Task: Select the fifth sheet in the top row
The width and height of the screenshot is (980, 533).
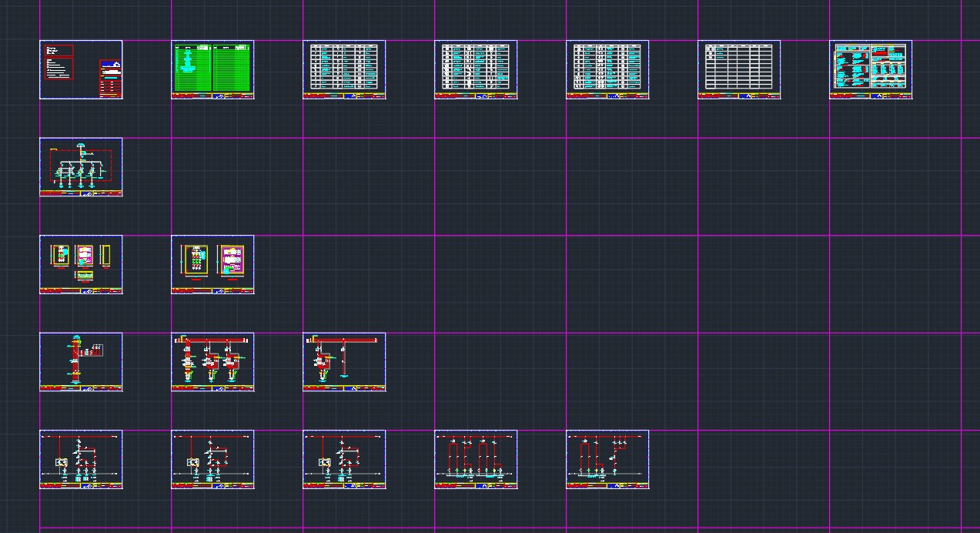Action: pyautogui.click(x=607, y=69)
